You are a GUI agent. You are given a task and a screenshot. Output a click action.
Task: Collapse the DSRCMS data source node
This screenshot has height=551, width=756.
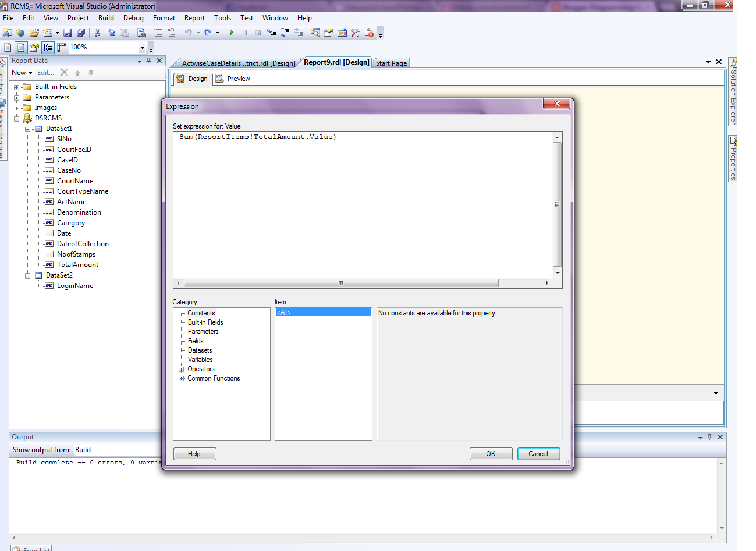point(17,119)
